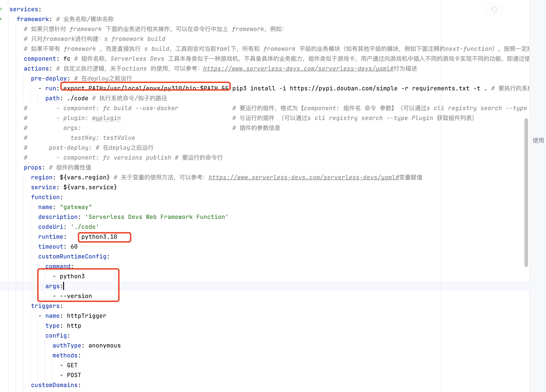
Task: Click the "runtime:" key
Action: point(52,237)
